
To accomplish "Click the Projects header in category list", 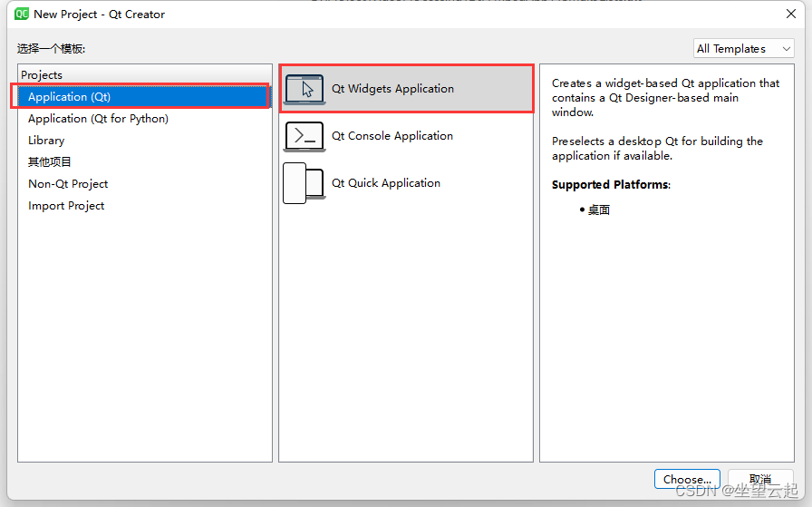I will (x=42, y=75).
